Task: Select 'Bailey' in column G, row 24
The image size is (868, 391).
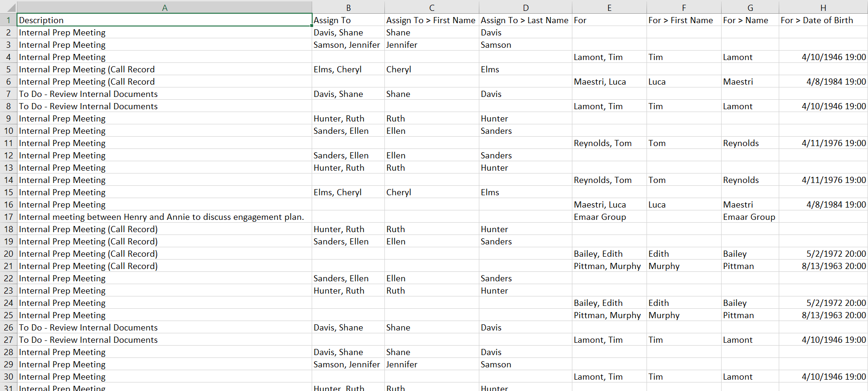Action: 735,303
